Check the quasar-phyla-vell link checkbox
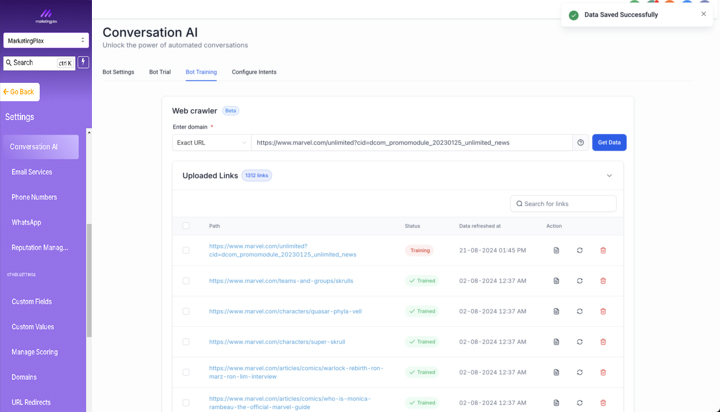The image size is (720, 412). tap(186, 311)
